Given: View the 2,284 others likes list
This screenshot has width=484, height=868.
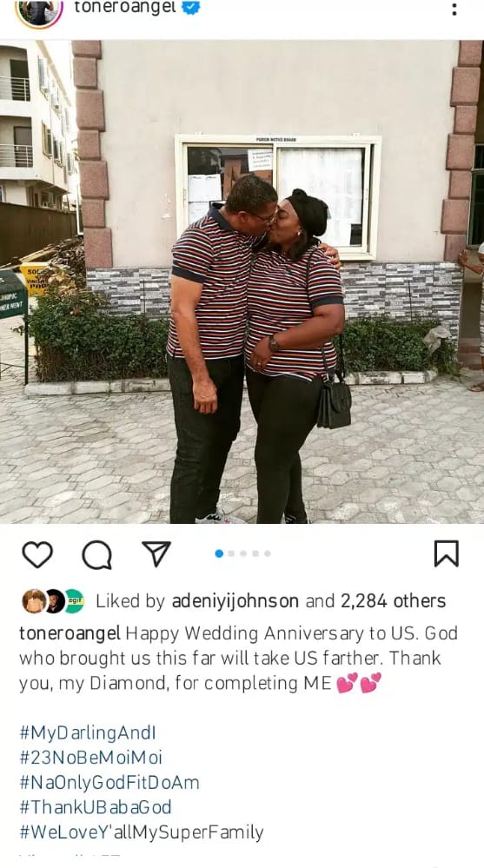Looking at the screenshot, I should 393,601.
